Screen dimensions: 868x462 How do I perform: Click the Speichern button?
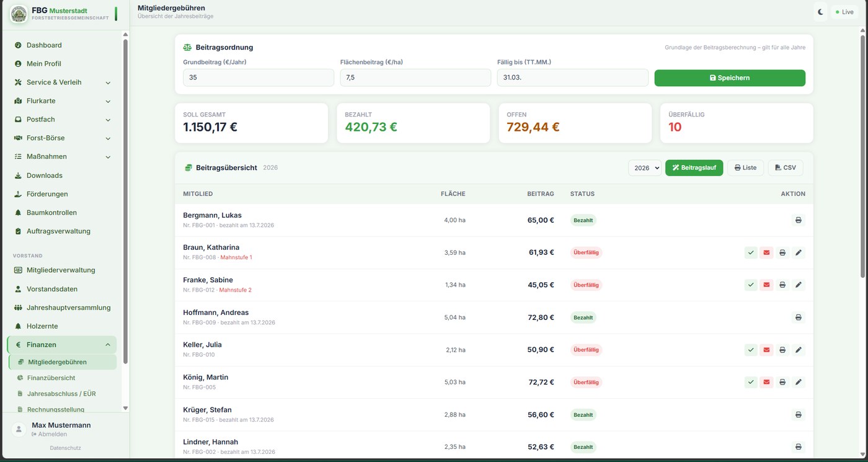730,78
